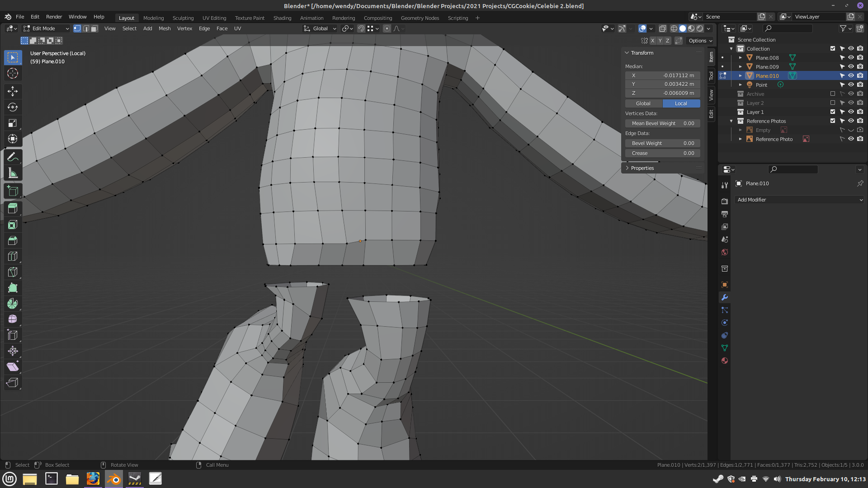Select the Rotate tool
Viewport: 868px width, 488px height.
point(13,107)
